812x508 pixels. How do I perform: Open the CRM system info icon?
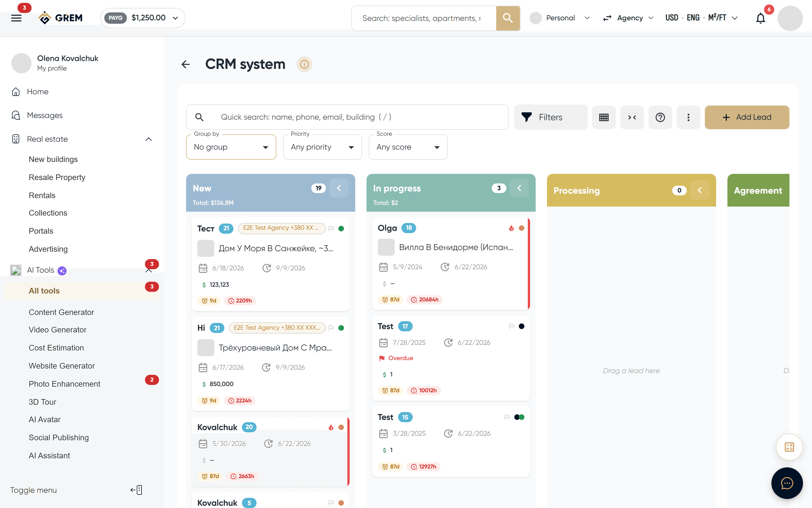304,64
